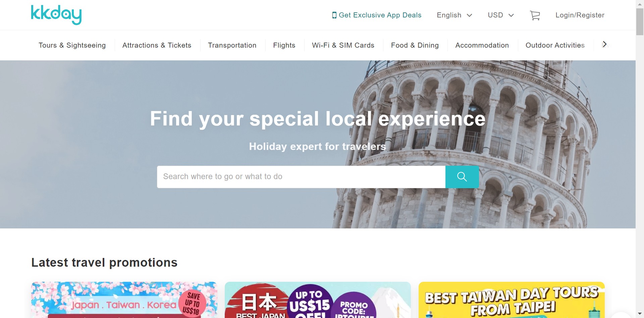Expand the English language dropdown
Viewport: 644px width, 318px height.
click(x=454, y=15)
